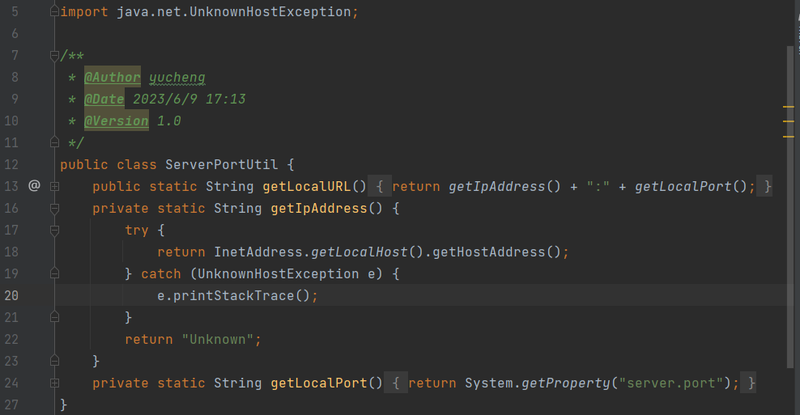The height and width of the screenshot is (415, 800).
Task: Click fold end marker on line 23
Action: [55, 361]
